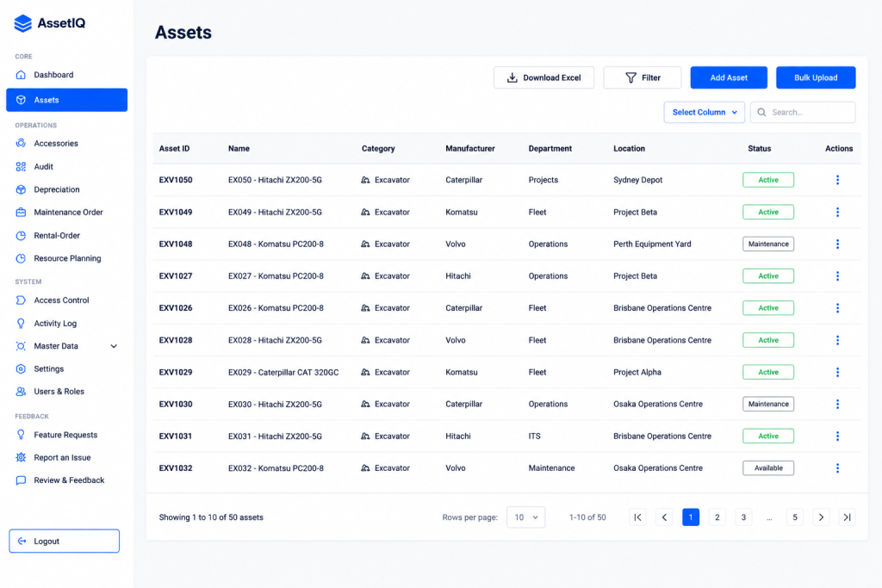Screen dimensions: 882x588
Task: Click the Manufacturer column header
Action: 470,148
